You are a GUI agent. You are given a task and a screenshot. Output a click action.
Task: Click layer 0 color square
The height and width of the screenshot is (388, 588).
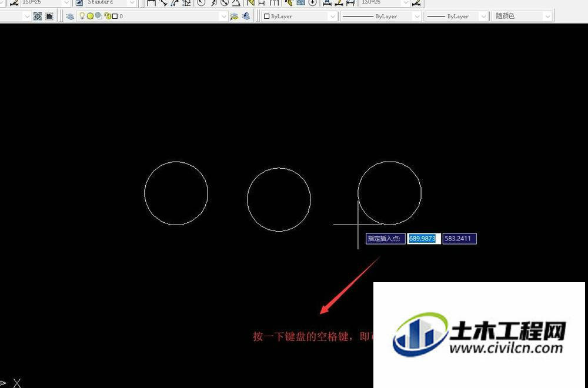coord(115,16)
